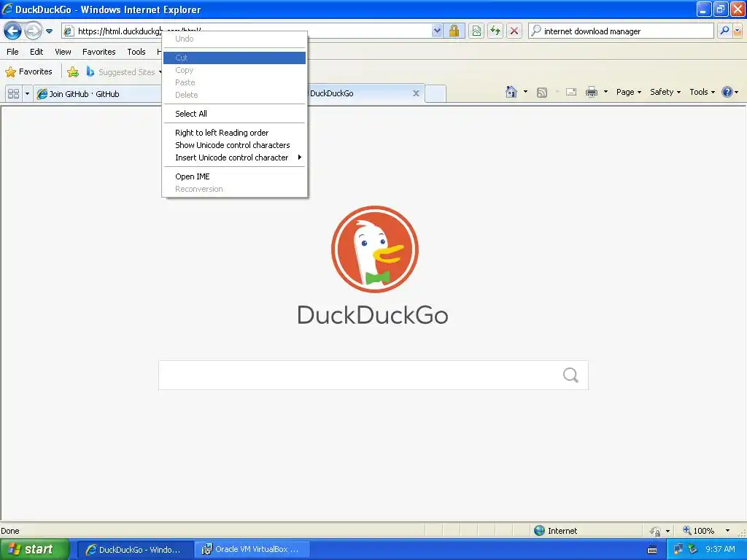Open the recent pages dropdown arrow
747x560 pixels.
[49, 31]
